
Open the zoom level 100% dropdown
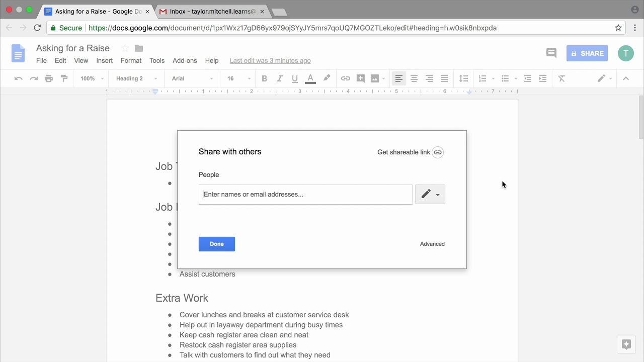[92, 78]
